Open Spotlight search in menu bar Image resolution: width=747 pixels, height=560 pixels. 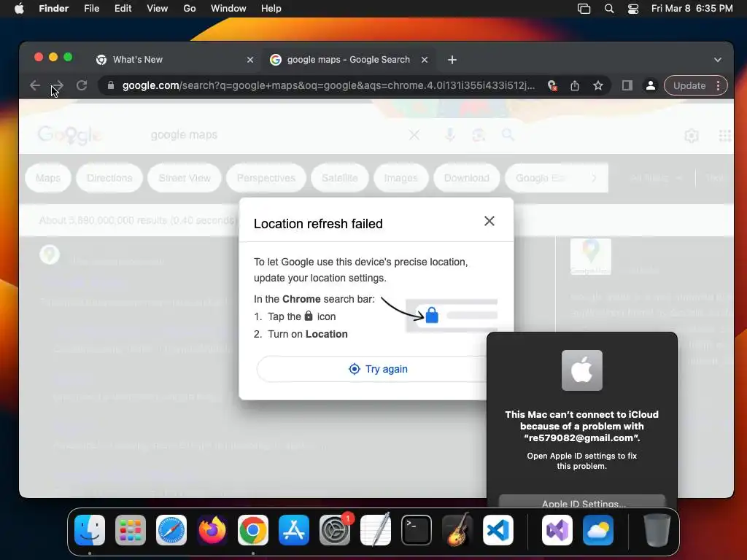click(x=609, y=9)
